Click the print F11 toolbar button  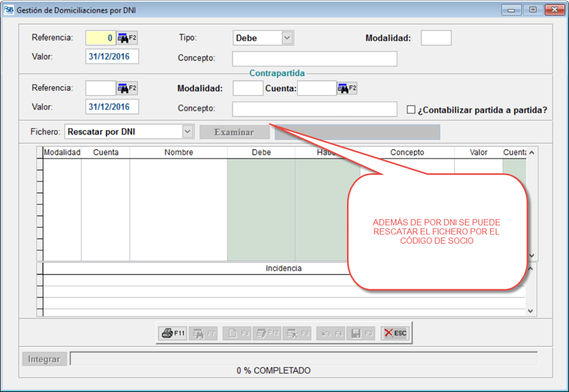(172, 333)
